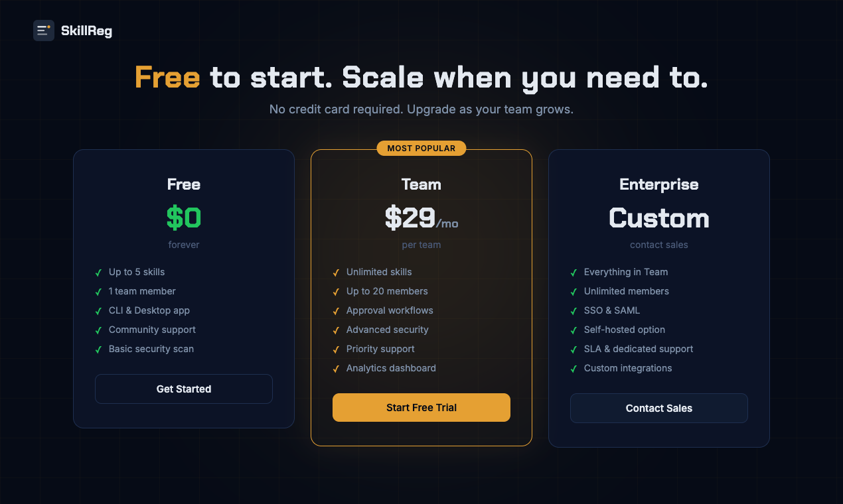Click the $29/mo price text
Image resolution: width=843 pixels, height=504 pixels.
(421, 218)
